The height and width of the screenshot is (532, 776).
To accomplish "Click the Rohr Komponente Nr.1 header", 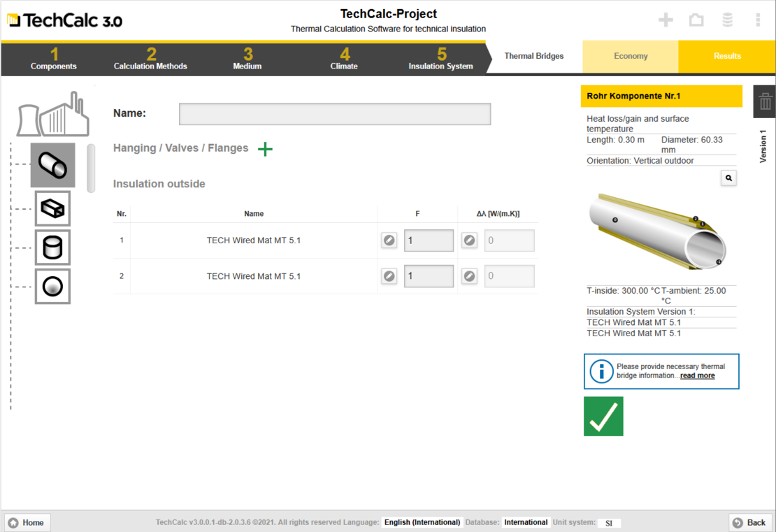I will click(661, 96).
